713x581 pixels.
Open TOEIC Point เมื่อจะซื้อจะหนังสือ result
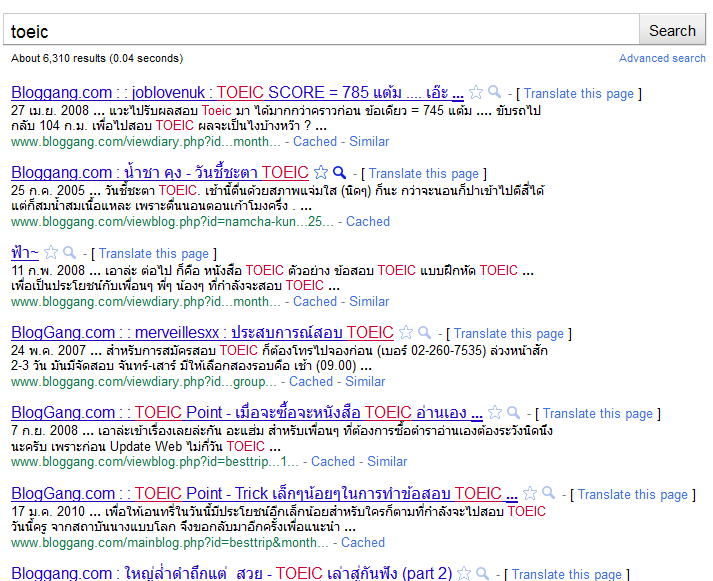coord(247,412)
